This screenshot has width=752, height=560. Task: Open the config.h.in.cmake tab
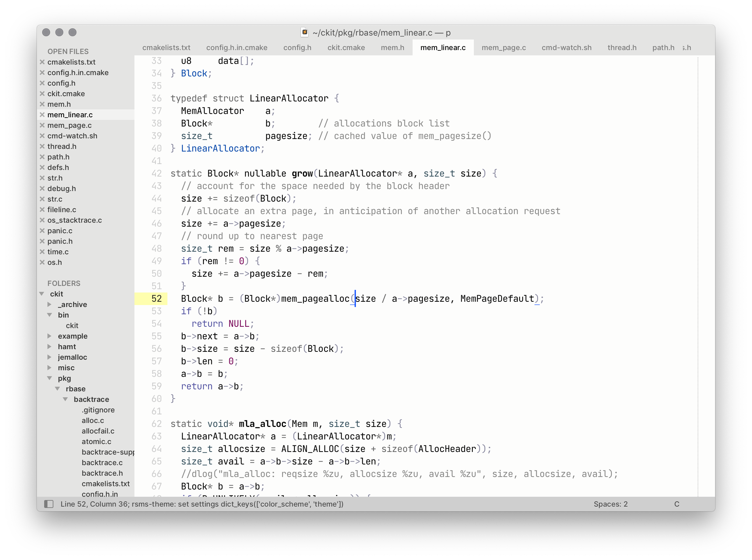pos(237,47)
